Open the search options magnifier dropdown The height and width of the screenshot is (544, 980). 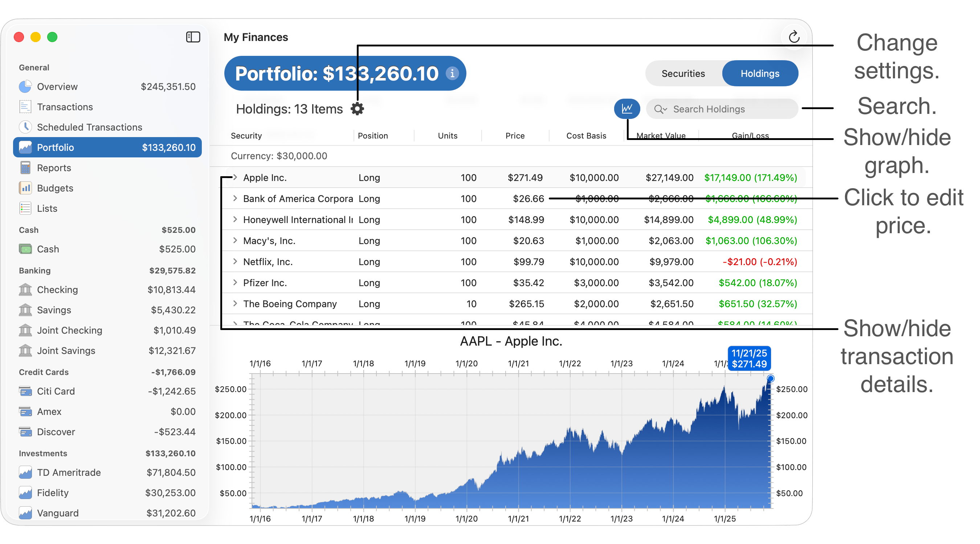point(660,109)
